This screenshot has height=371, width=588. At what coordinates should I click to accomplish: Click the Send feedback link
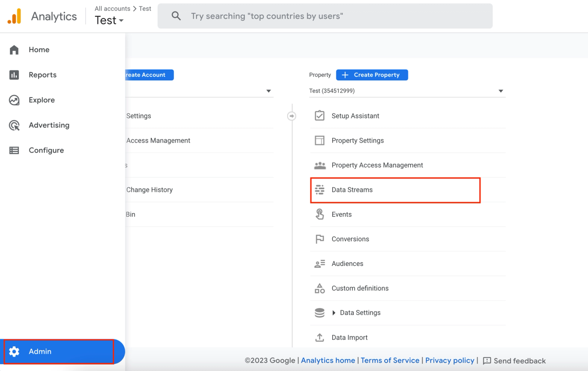click(x=520, y=361)
